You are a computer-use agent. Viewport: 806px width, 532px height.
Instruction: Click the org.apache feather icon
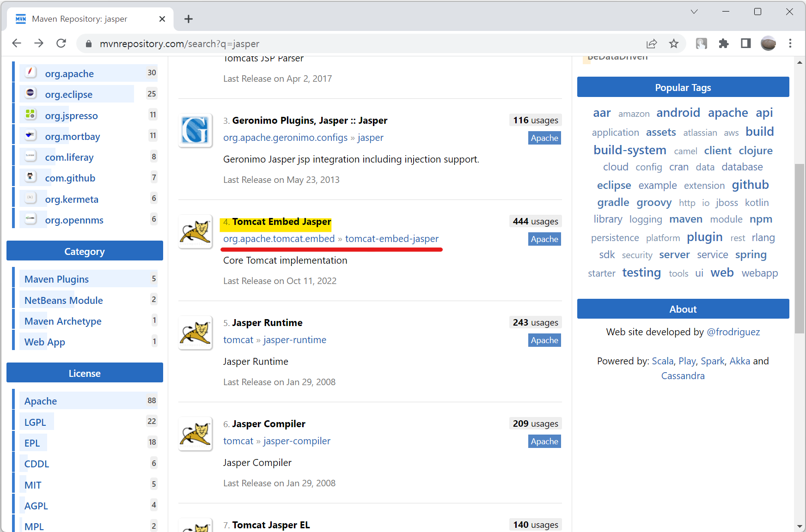coord(30,72)
